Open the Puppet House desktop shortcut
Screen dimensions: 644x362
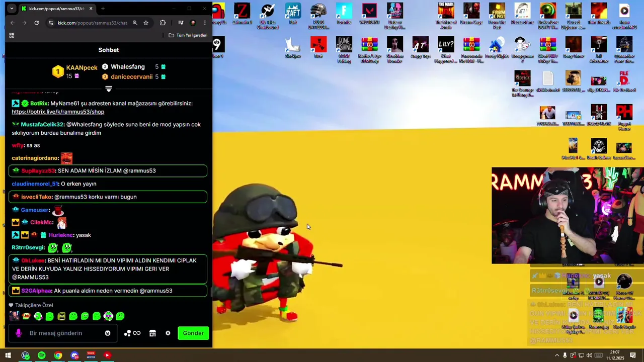click(x=624, y=117)
